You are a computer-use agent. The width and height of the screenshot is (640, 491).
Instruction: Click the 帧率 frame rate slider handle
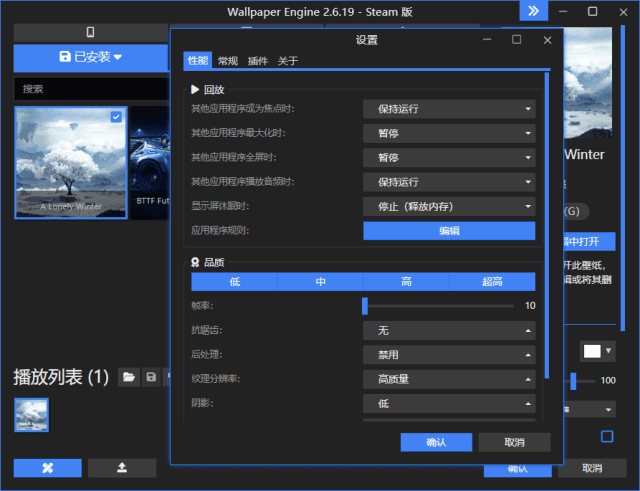click(x=366, y=306)
